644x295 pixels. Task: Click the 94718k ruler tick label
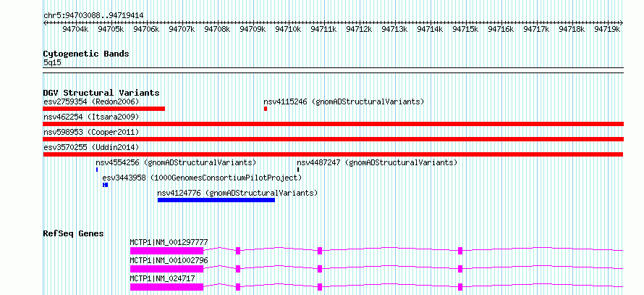572,29
